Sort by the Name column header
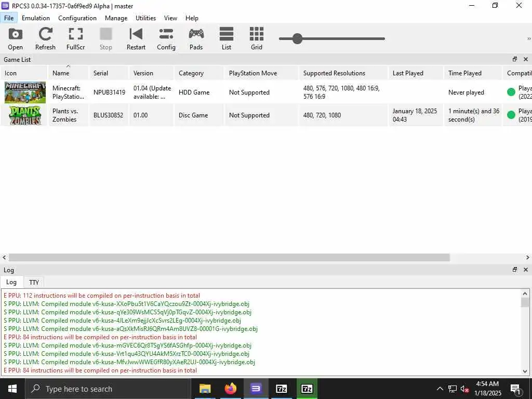 click(x=68, y=73)
